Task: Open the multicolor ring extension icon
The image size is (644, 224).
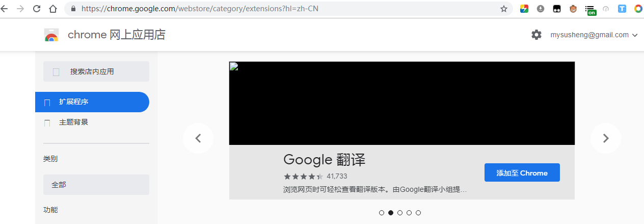Action: tap(638, 9)
